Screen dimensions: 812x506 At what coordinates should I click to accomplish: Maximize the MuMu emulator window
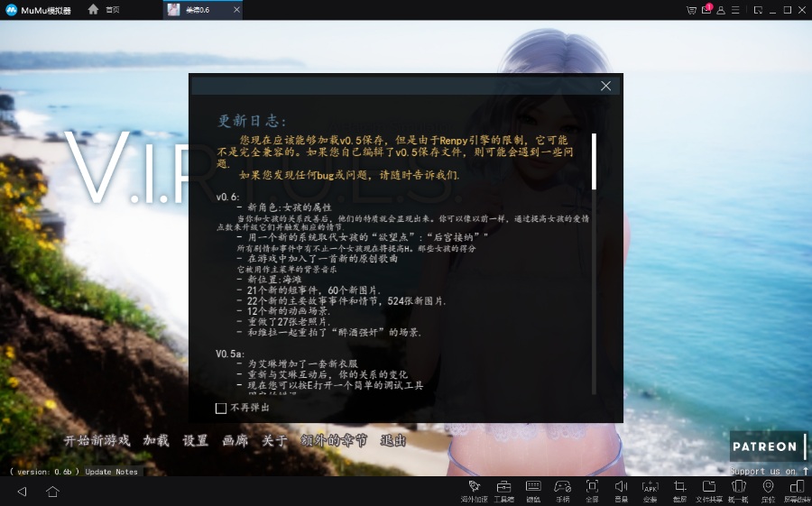(x=787, y=10)
